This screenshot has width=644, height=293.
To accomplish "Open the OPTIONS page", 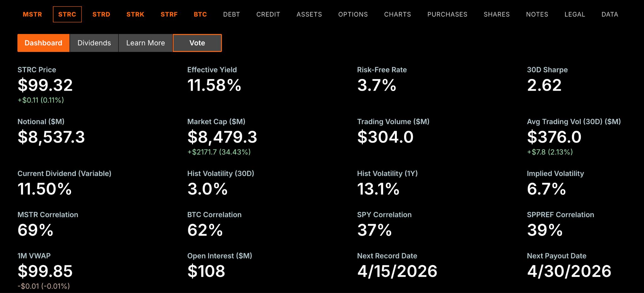I will tap(353, 14).
